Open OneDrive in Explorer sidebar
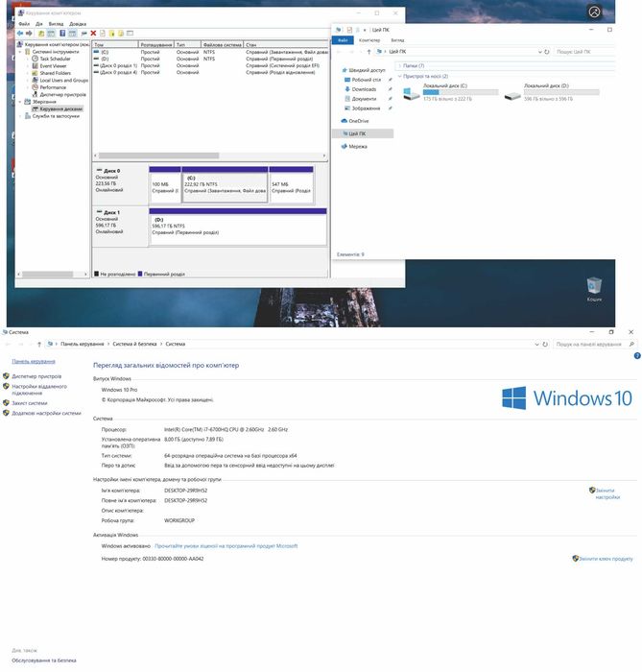642x672 pixels. (355, 121)
